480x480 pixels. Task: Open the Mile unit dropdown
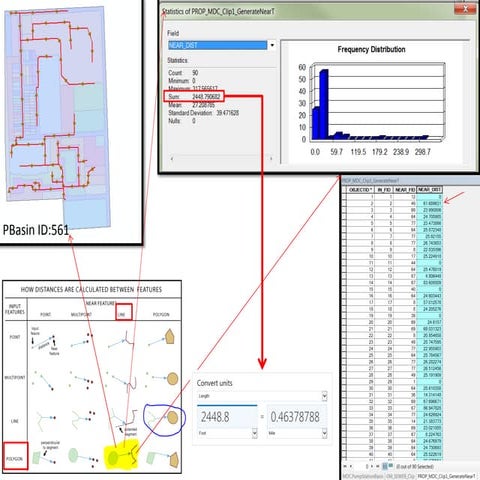pos(324,433)
